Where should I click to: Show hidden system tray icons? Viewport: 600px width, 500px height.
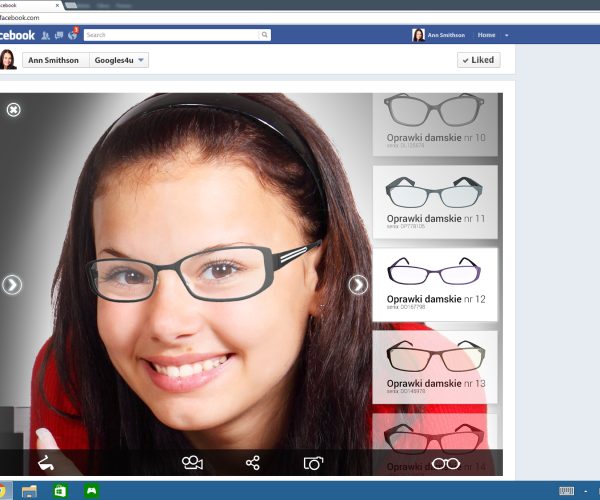point(586,491)
